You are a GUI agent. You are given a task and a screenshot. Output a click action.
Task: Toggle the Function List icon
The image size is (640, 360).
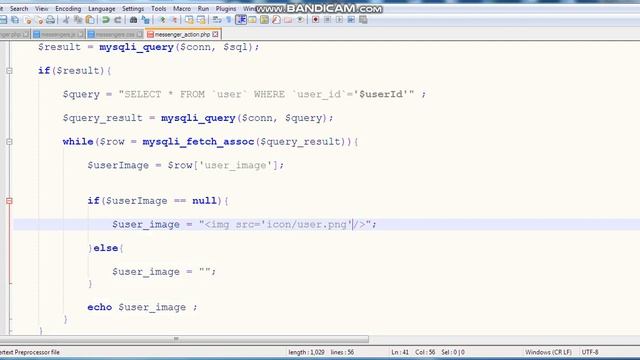[276, 20]
